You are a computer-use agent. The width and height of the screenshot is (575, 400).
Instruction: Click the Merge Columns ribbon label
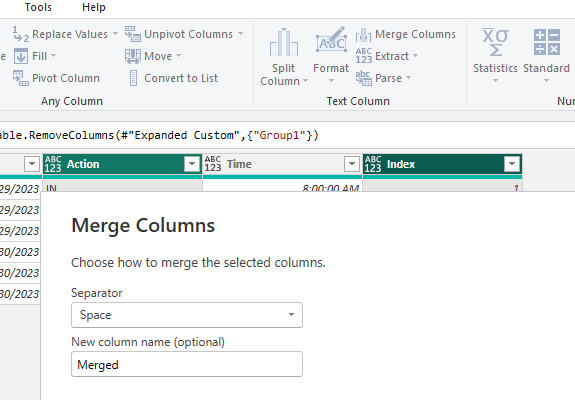(415, 34)
